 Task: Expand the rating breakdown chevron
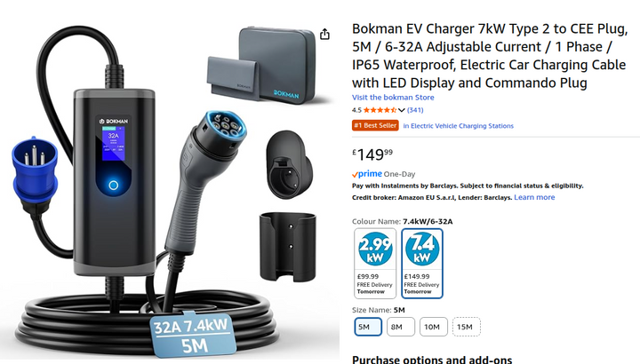coord(402,110)
